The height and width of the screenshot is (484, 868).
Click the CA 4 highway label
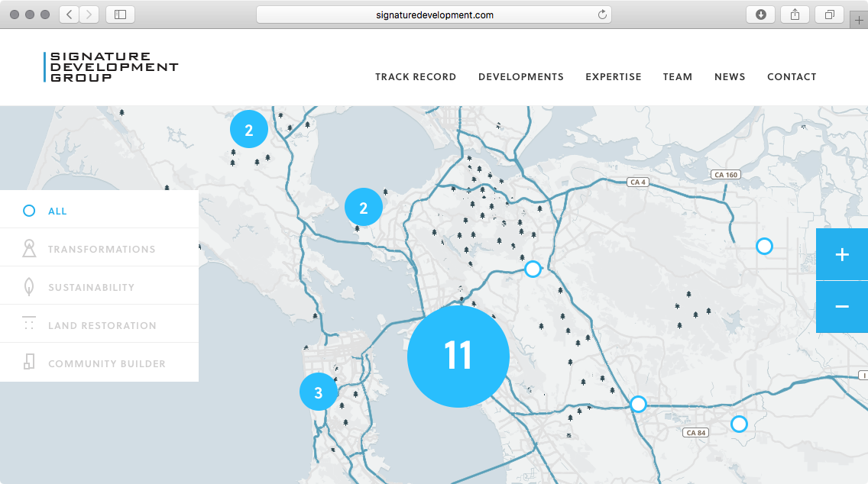(x=638, y=182)
